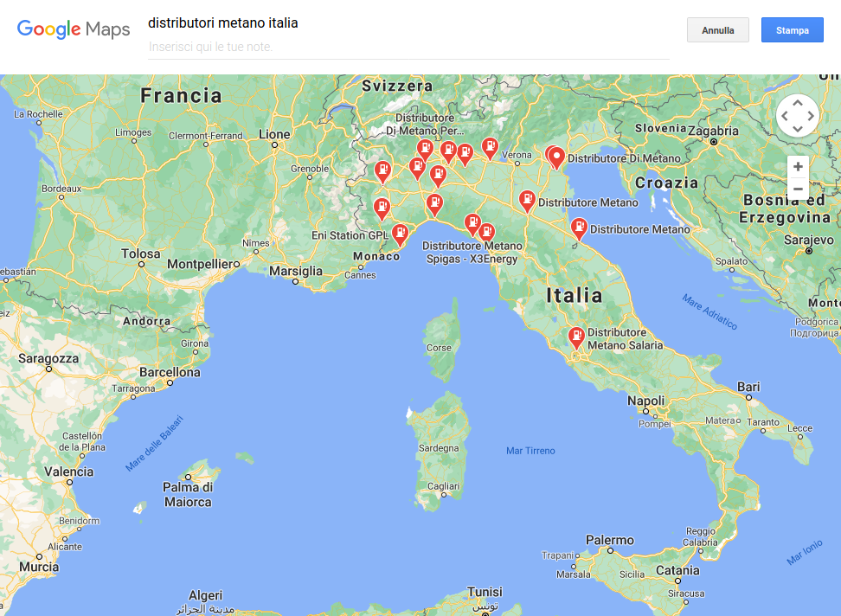
Task: Click the 'Valencia' city label
Action: point(68,472)
